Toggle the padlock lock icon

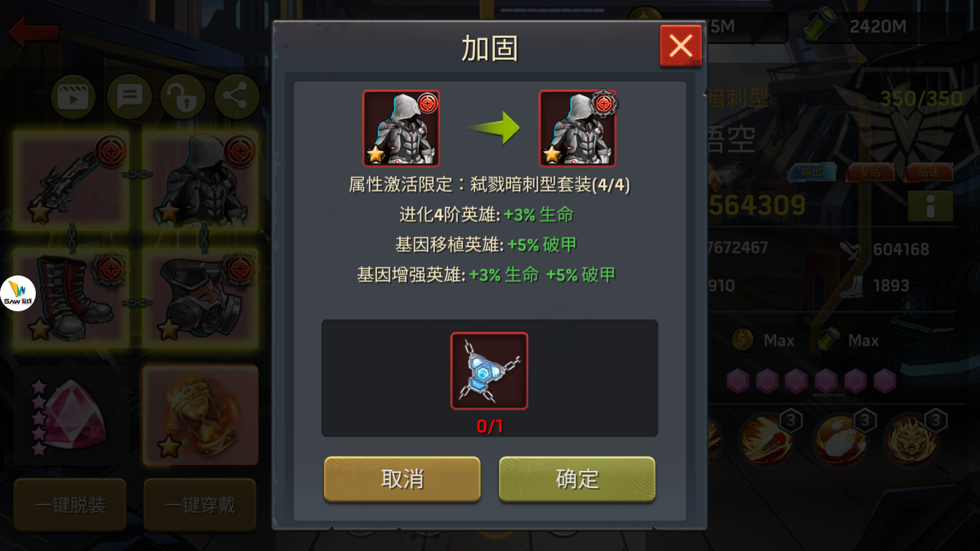[x=182, y=97]
